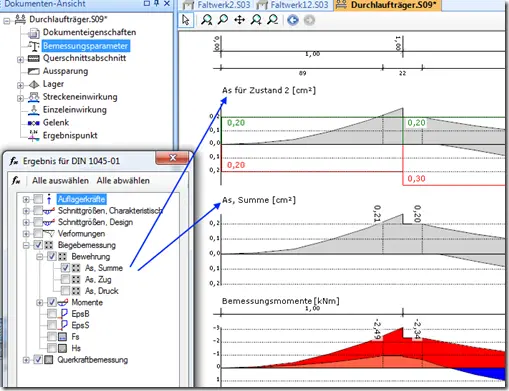
Task: Switch to the Faltwerk2.S03 tab
Action: [217, 5]
